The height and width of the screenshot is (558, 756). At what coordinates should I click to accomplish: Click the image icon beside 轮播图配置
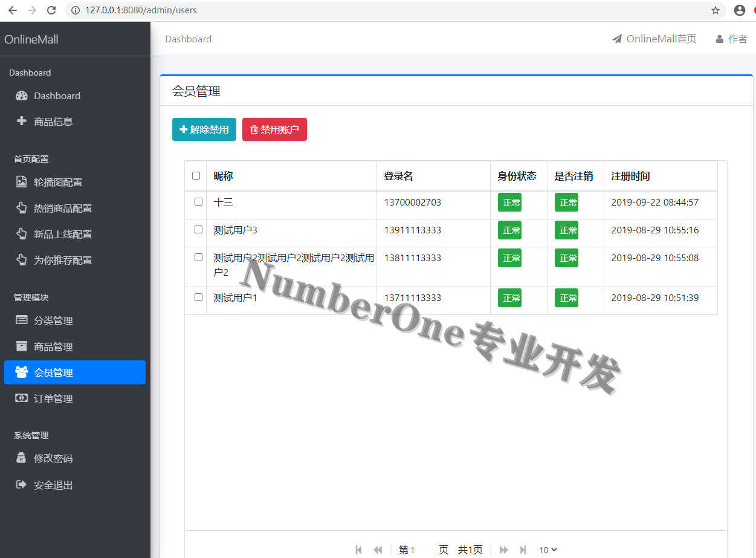pos(22,182)
